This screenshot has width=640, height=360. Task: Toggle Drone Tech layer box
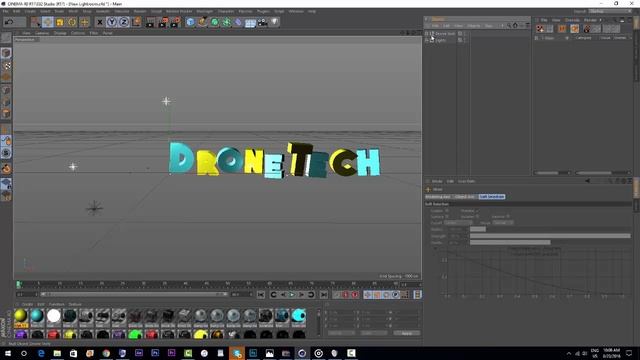click(460, 33)
